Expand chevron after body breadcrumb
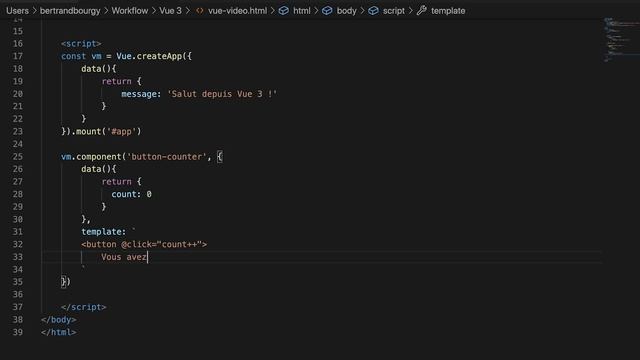The width and height of the screenshot is (640, 360). (x=362, y=11)
